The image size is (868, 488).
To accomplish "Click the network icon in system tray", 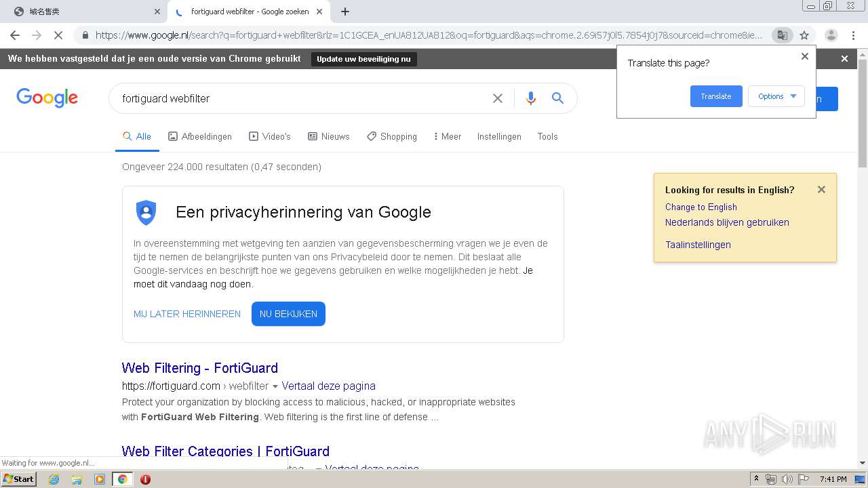I will (771, 479).
